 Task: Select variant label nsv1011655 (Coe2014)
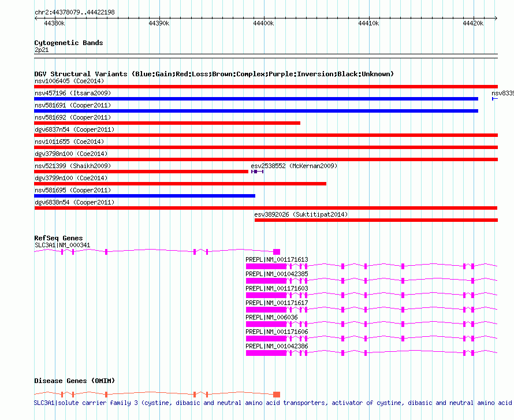coord(69,142)
